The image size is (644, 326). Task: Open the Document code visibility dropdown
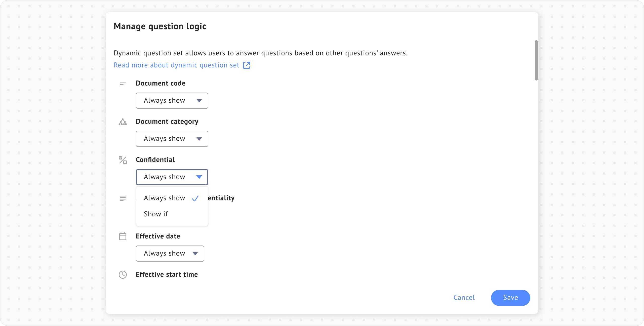pyautogui.click(x=172, y=101)
